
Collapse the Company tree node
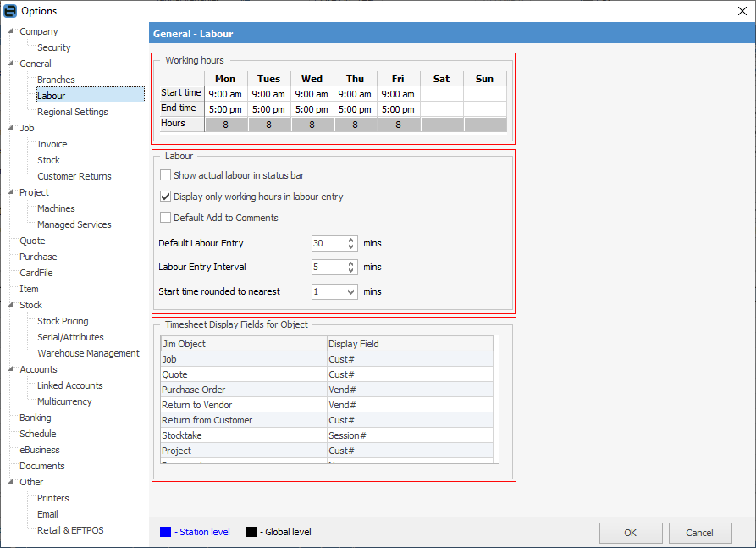pyautogui.click(x=11, y=32)
